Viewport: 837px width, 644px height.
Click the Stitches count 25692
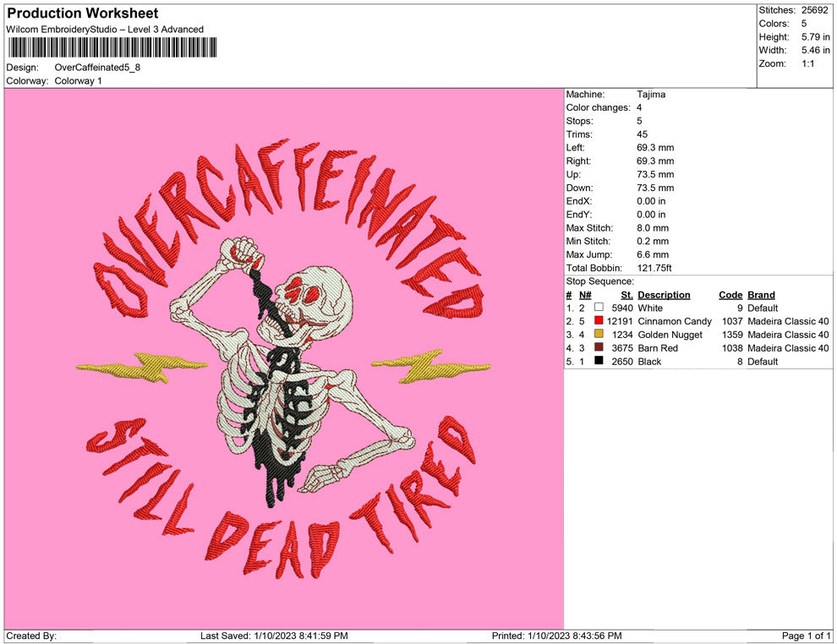tap(814, 10)
